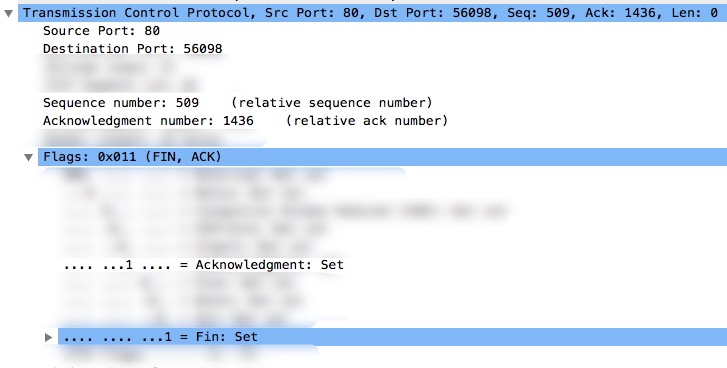The width and height of the screenshot is (727, 368).
Task: Collapse the Flags: 0x011 disclosure triangle
Action: (x=29, y=158)
